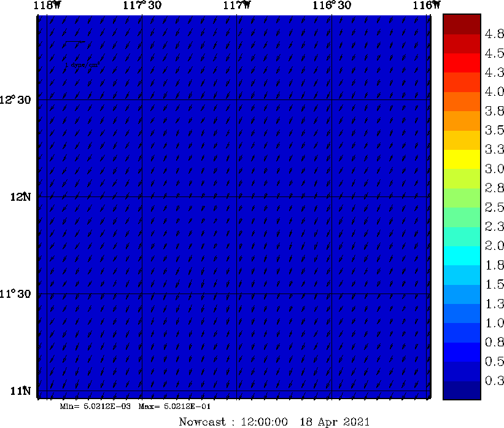
Task: Click grid intersection of 12N and 116°30
Action: click(332, 197)
